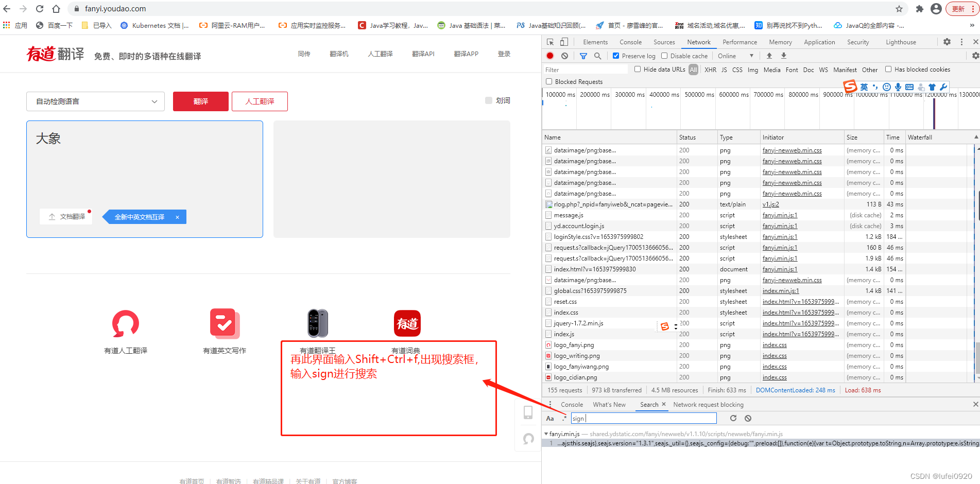Viewport: 980px width, 484px height.
Task: Refresh the search results
Action: 733,418
